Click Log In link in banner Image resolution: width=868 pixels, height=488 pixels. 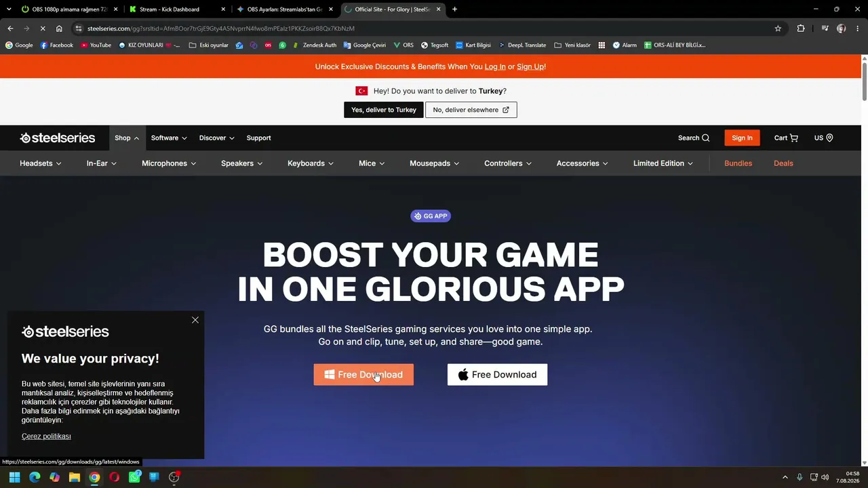pyautogui.click(x=495, y=66)
